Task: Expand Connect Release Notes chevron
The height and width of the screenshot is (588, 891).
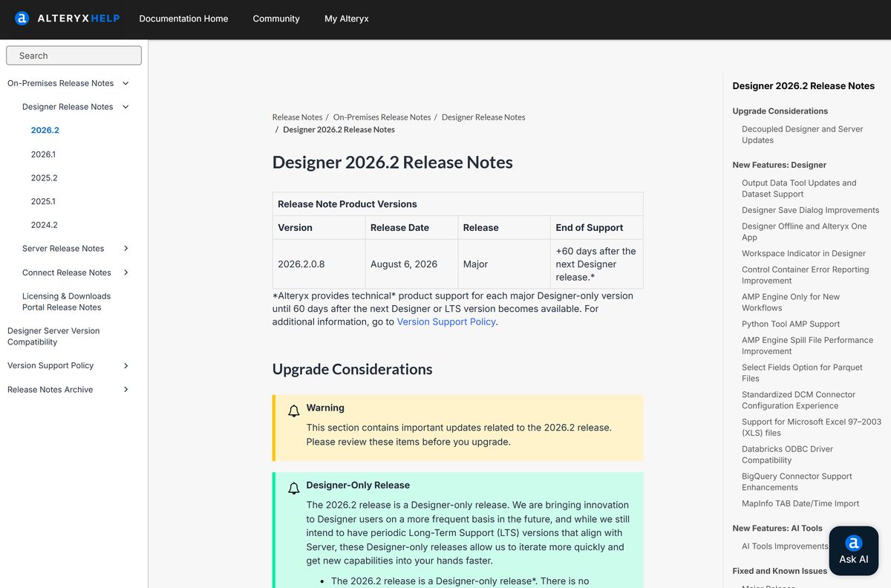Action: (x=125, y=272)
